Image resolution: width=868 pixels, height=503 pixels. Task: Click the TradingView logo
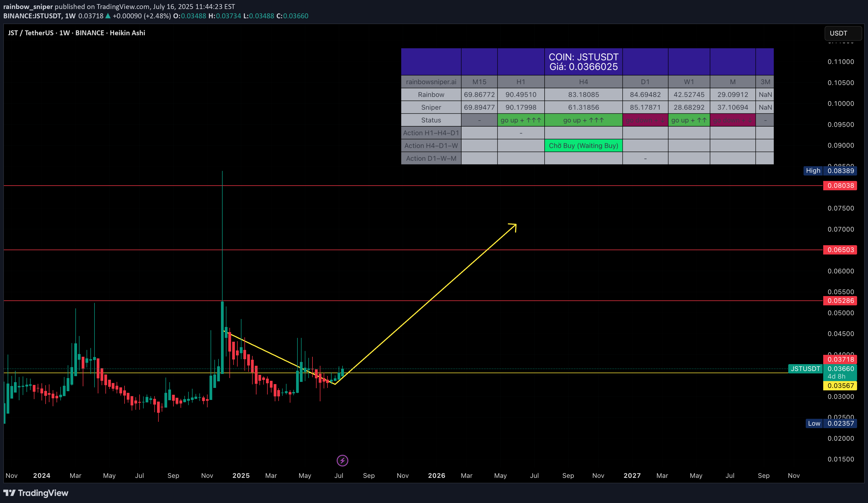click(36, 493)
